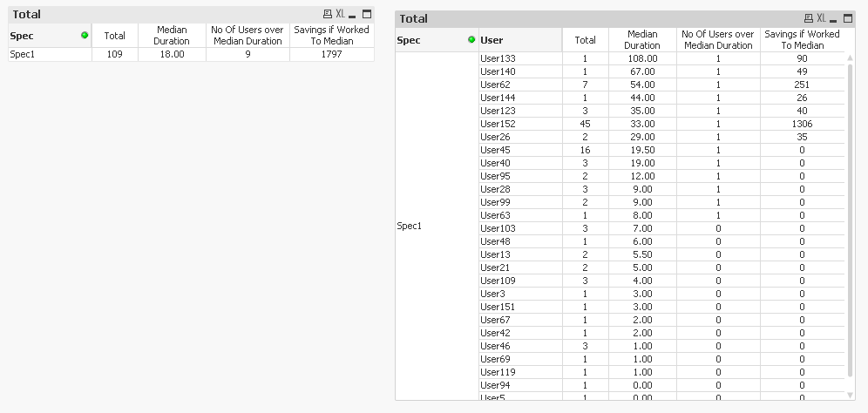Select User133 in the User column

(x=497, y=58)
